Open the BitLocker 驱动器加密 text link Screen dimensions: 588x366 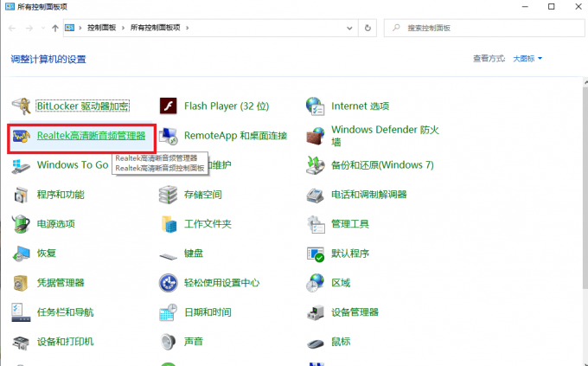82,106
